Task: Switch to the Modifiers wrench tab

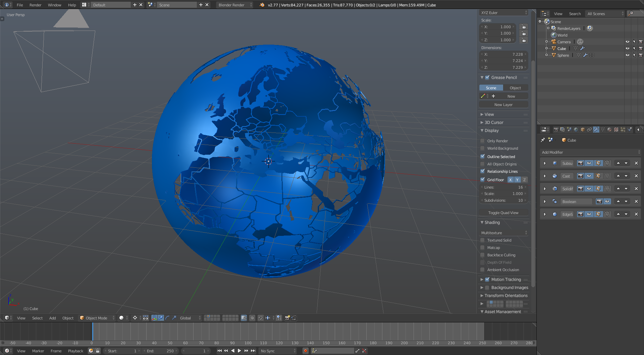Action: (596, 130)
